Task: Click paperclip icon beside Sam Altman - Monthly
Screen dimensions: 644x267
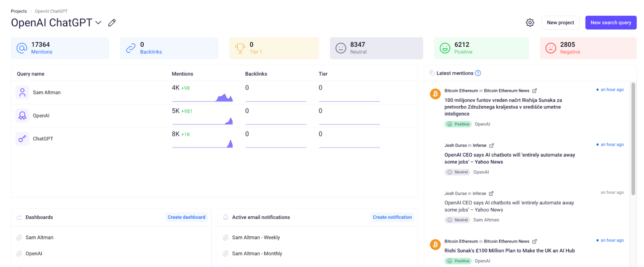Action: pos(226,254)
